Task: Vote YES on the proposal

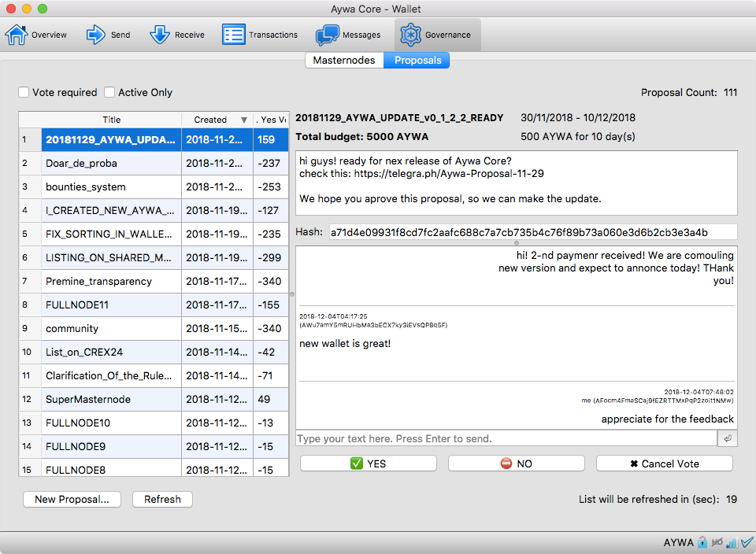Action: click(369, 464)
